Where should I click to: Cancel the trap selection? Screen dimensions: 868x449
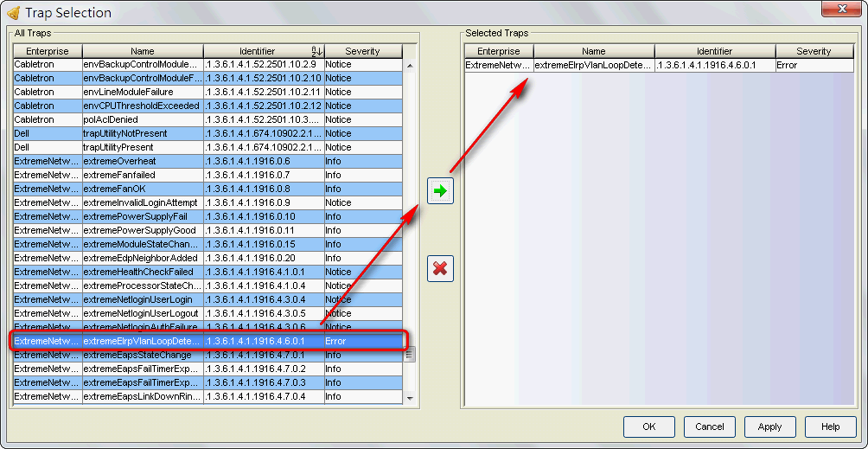click(x=709, y=427)
